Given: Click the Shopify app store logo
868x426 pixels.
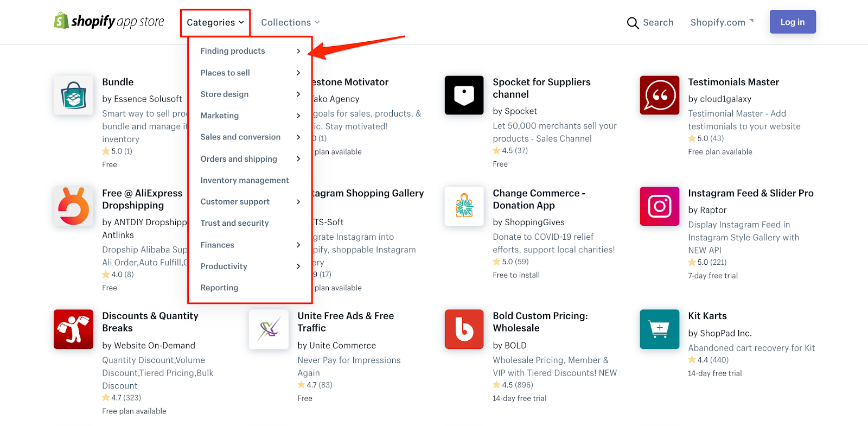Looking at the screenshot, I should [109, 22].
